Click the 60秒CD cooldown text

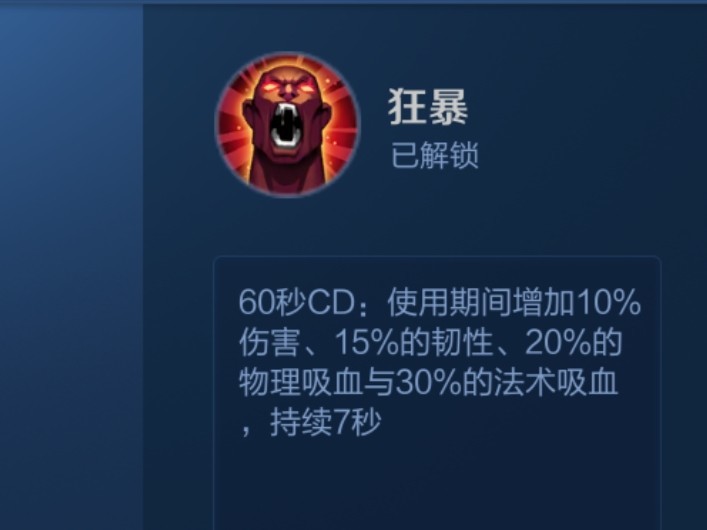click(x=296, y=302)
